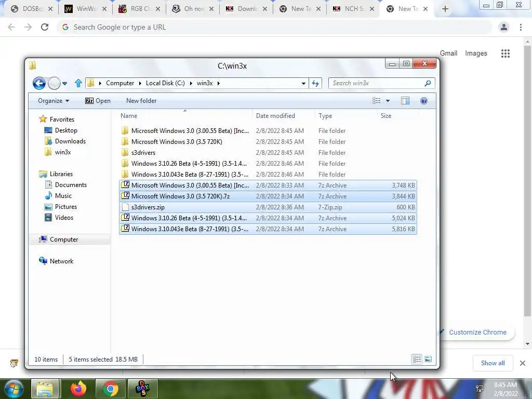Select Favorites in the navigation pane
Viewport: 532px width, 399px height.
[57, 119]
